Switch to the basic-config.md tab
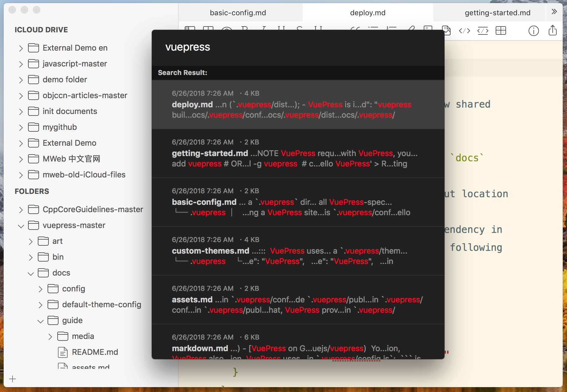Viewport: 567px width, 392px height. [238, 12]
